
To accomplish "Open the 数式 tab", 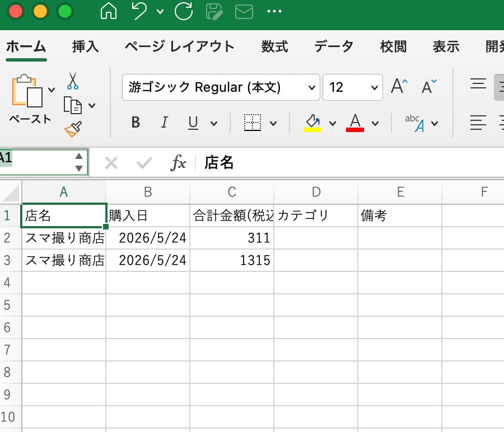I will point(274,46).
